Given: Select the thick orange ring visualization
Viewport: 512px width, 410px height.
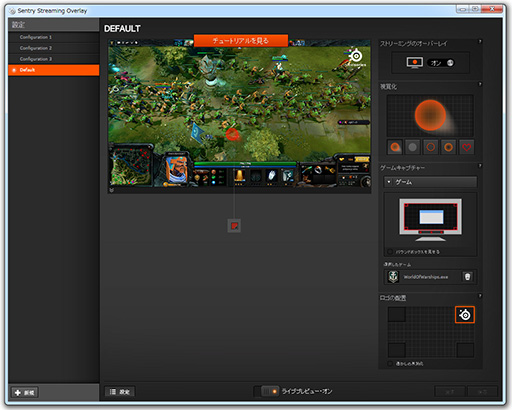Looking at the screenshot, I should point(449,147).
